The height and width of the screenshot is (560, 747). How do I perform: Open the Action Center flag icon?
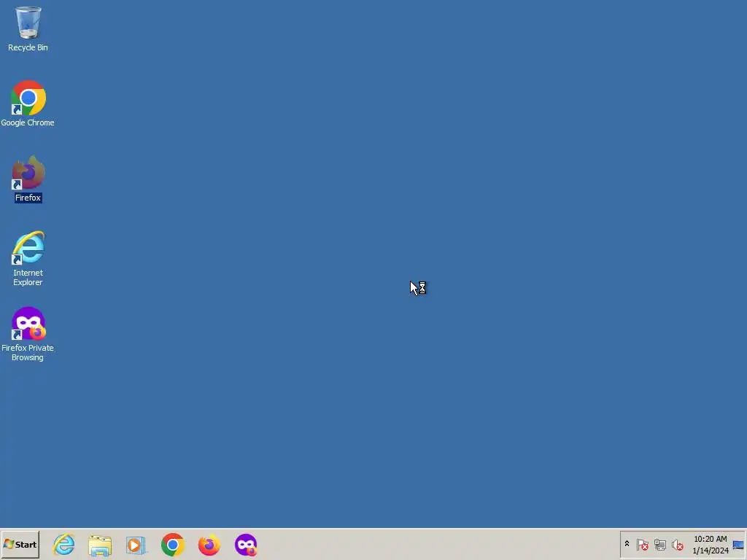click(642, 544)
